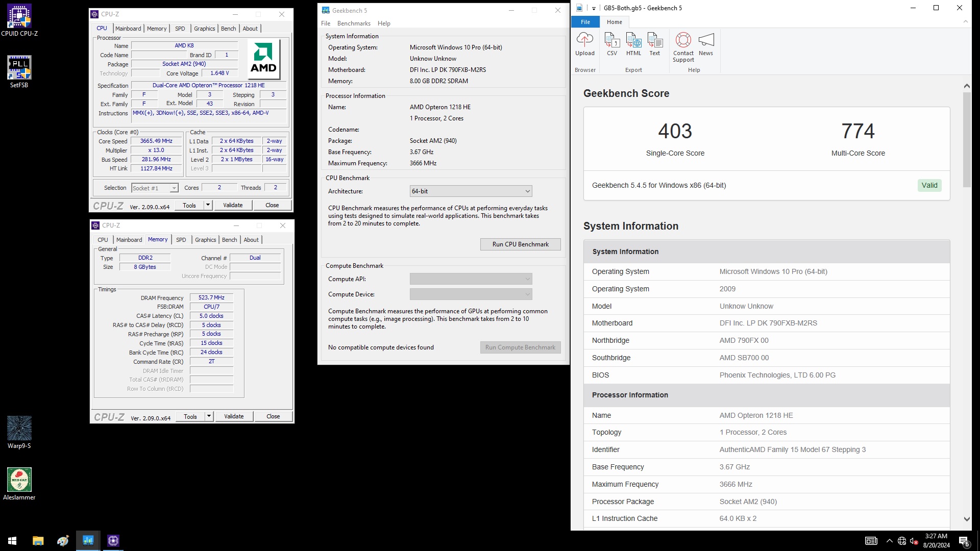Click the muted volume tray icon

pos(914,541)
